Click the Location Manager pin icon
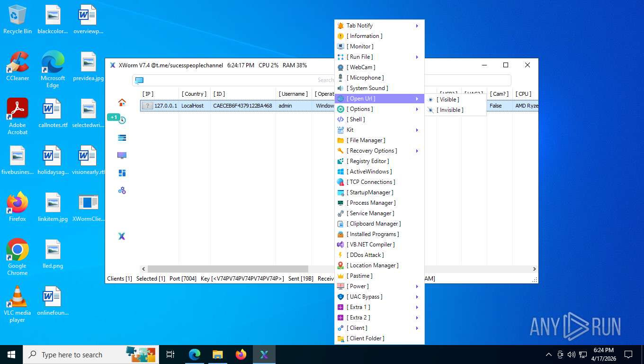 340,265
